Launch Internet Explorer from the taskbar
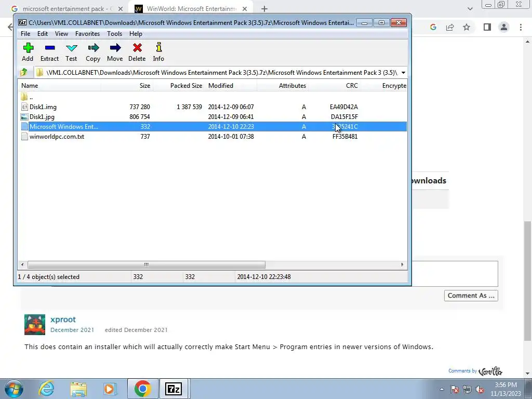The image size is (532, 399). coord(46,389)
